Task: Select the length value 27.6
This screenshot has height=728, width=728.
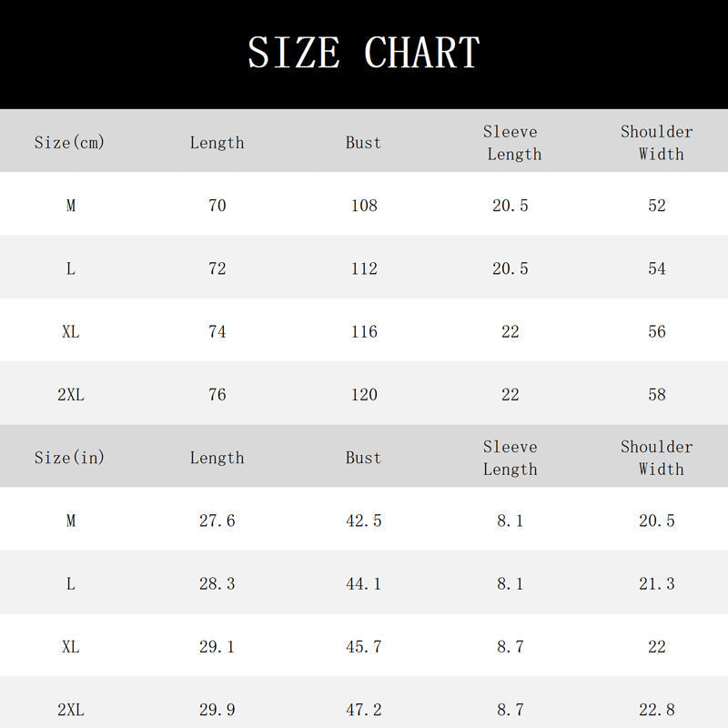Action: [x=217, y=521]
